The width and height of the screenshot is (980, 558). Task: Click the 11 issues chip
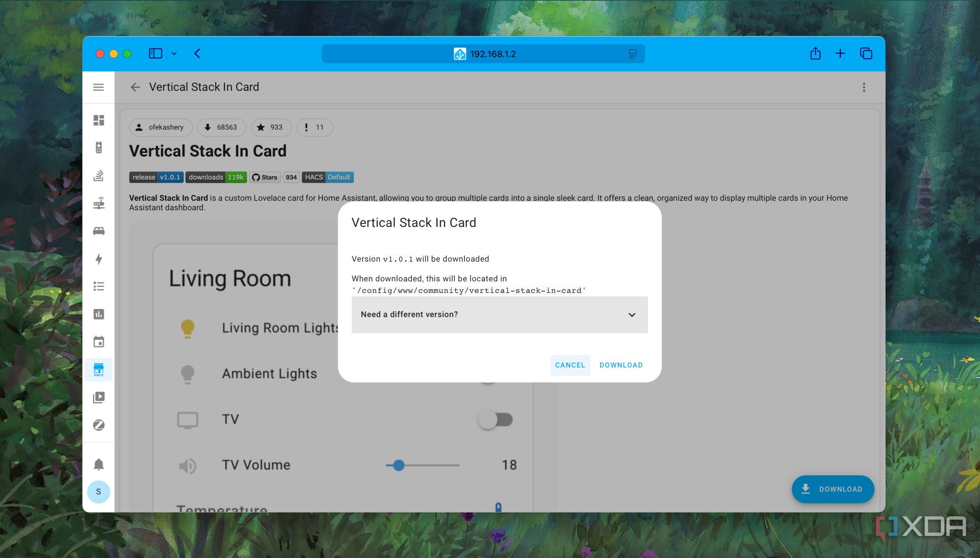pyautogui.click(x=314, y=127)
